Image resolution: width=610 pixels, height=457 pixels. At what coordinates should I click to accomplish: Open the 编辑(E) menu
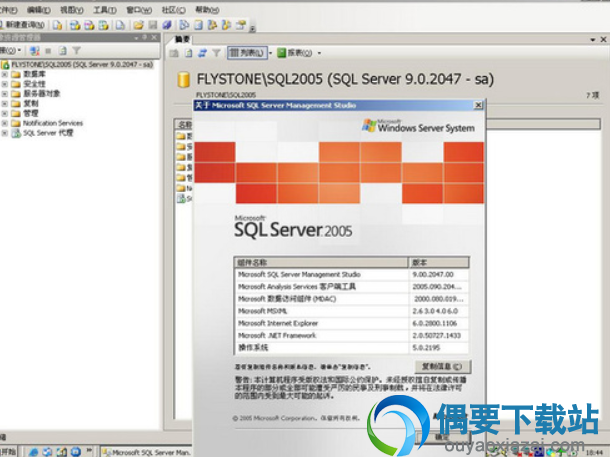39,10
